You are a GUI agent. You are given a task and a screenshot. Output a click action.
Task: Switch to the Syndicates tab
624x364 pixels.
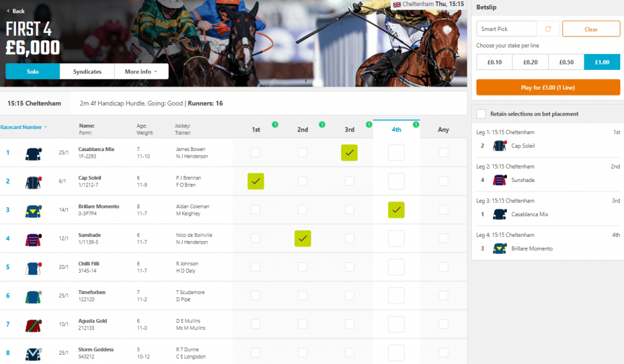(x=87, y=71)
